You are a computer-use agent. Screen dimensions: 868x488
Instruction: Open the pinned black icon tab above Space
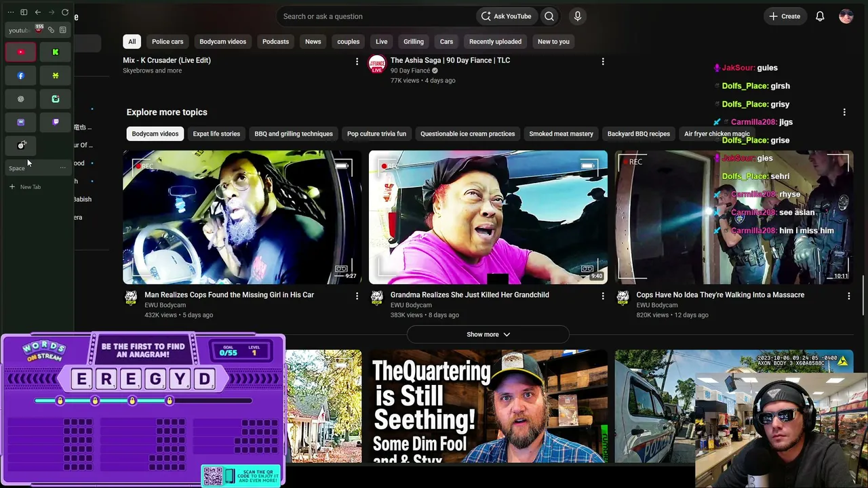(x=21, y=145)
